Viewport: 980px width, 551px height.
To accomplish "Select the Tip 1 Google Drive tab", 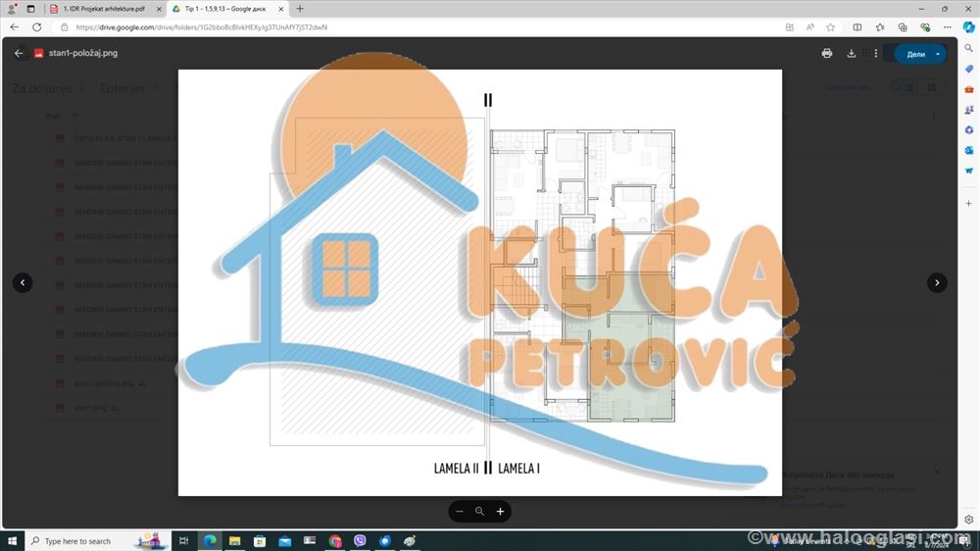I will [225, 9].
